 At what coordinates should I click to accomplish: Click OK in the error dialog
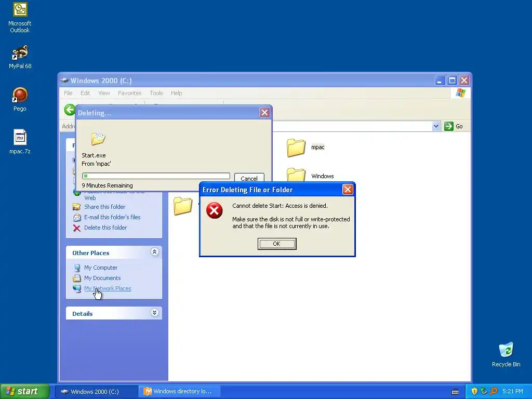click(x=277, y=244)
